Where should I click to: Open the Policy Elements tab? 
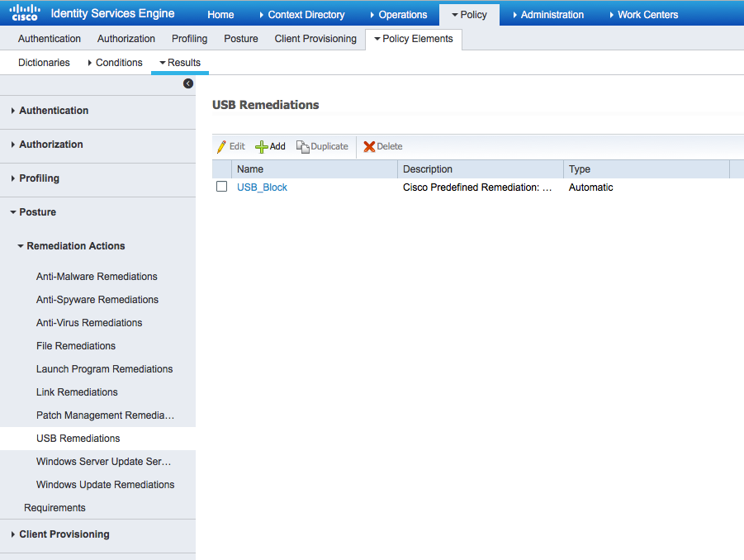[414, 39]
